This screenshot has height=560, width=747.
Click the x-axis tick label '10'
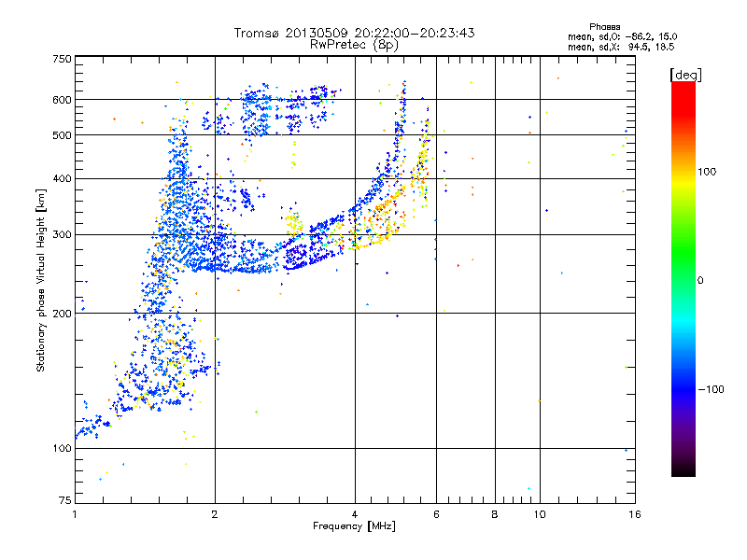pos(540,514)
